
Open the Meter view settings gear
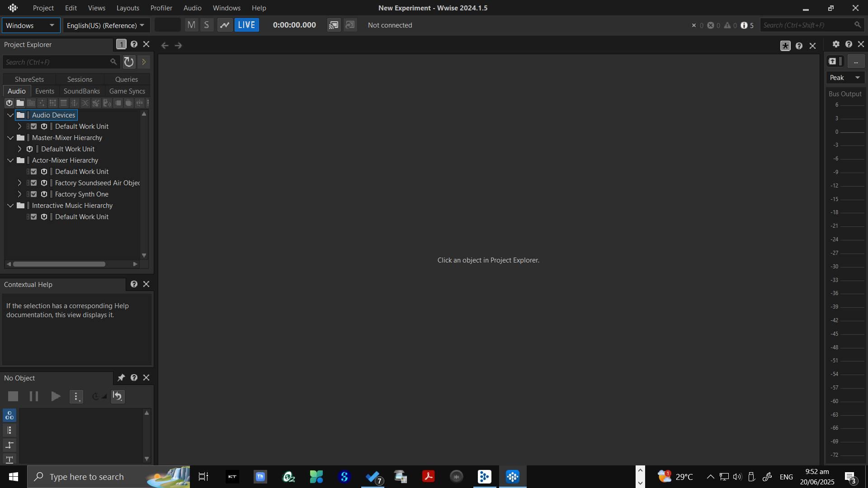[836, 44]
